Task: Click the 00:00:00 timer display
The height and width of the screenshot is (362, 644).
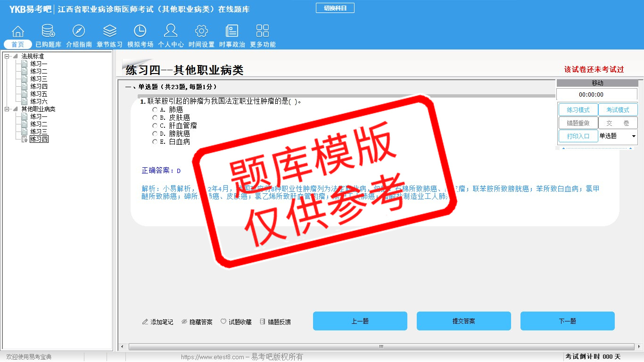Action: 597,95
